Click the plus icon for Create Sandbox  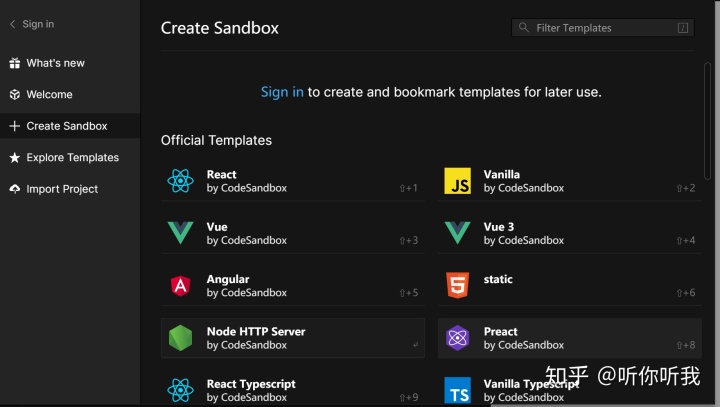pos(15,126)
